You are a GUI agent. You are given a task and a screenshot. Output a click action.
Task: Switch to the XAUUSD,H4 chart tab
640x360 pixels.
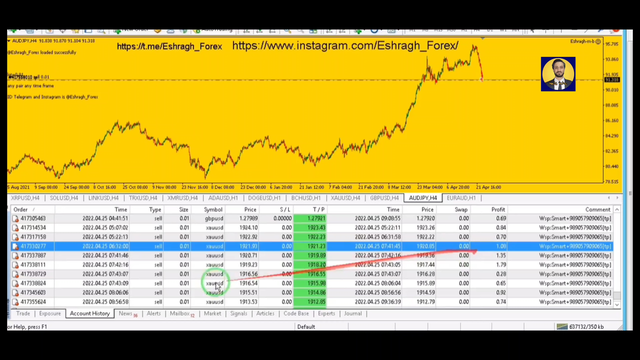pyautogui.click(x=345, y=198)
